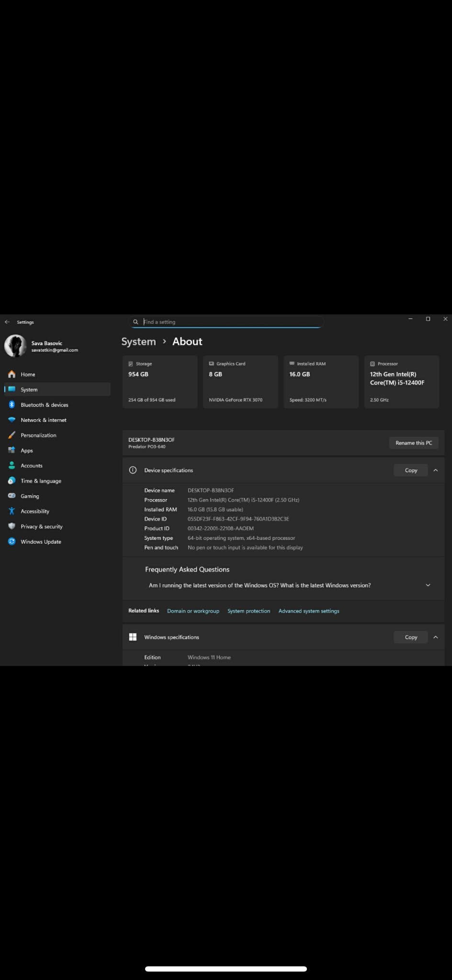Click the Home icon in sidebar

tap(12, 374)
